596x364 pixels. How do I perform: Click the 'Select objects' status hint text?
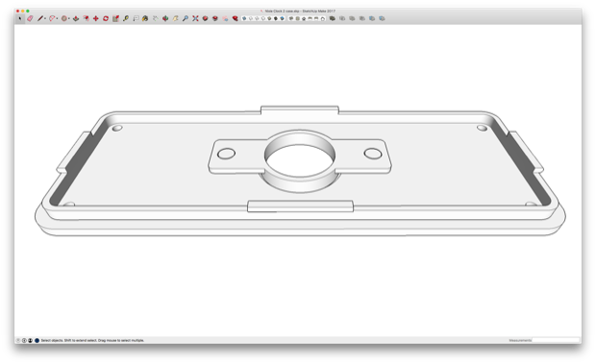[92, 340]
